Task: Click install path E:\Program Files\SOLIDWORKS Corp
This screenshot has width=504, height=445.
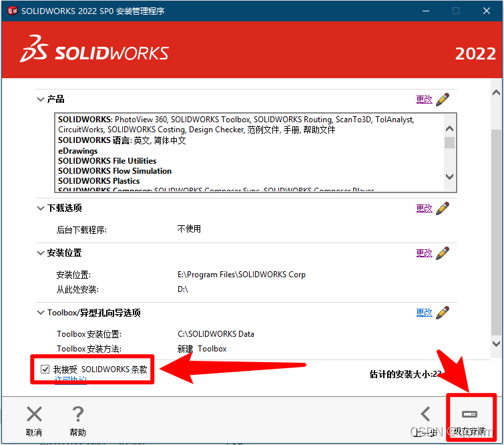Action: [242, 275]
